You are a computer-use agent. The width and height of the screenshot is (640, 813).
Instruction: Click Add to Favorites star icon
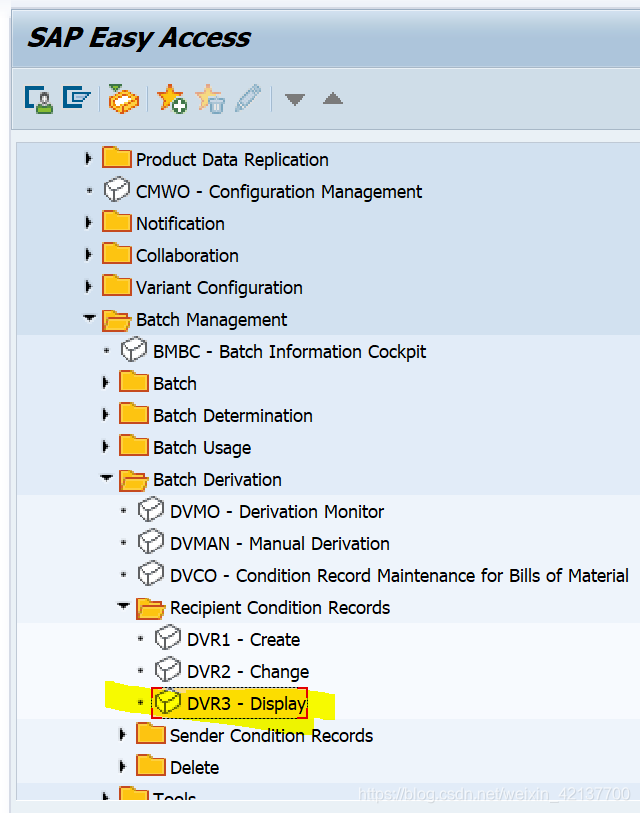click(171, 99)
